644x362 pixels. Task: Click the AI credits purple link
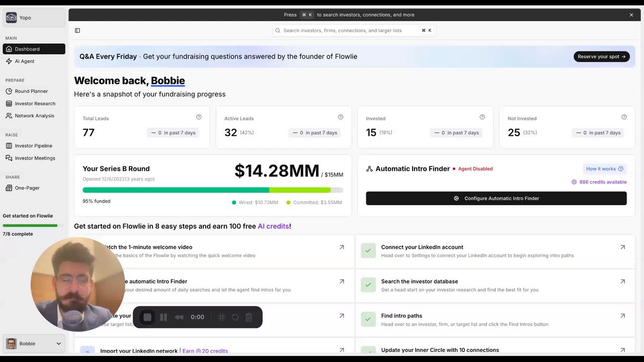[x=273, y=226]
